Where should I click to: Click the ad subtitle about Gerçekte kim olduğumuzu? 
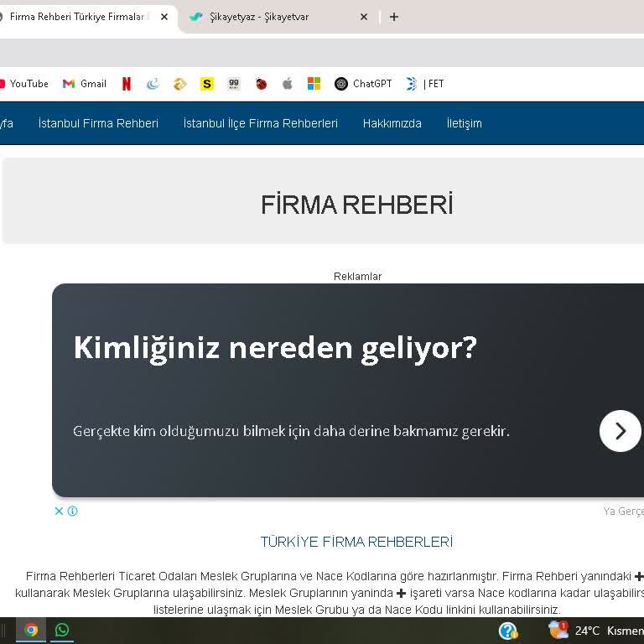tap(291, 431)
